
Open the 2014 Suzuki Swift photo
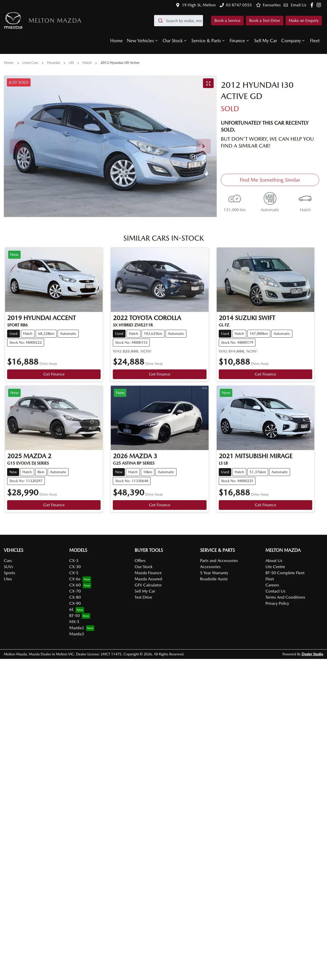tap(265, 280)
